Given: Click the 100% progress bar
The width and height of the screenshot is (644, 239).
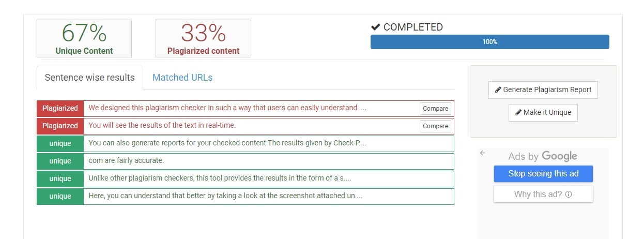Looking at the screenshot, I should [x=489, y=42].
